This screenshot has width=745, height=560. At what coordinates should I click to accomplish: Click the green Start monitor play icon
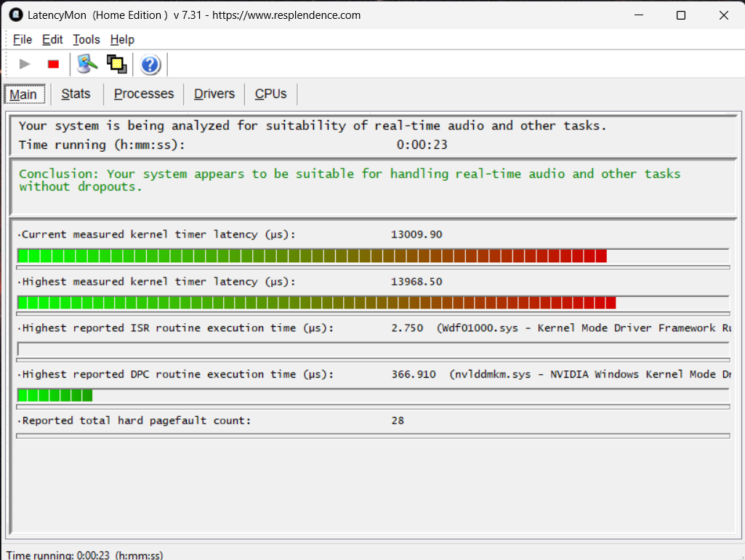[25, 64]
